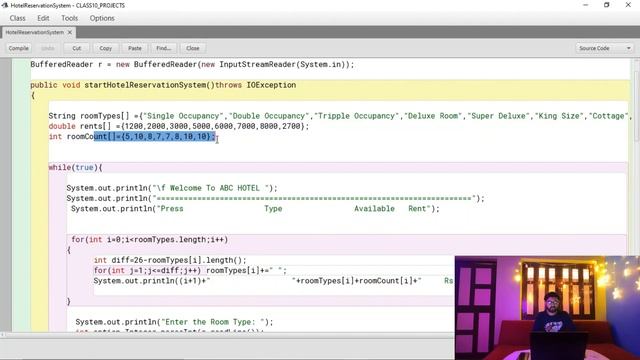Close the HotelReservationSystem tab with its X

click(70, 32)
